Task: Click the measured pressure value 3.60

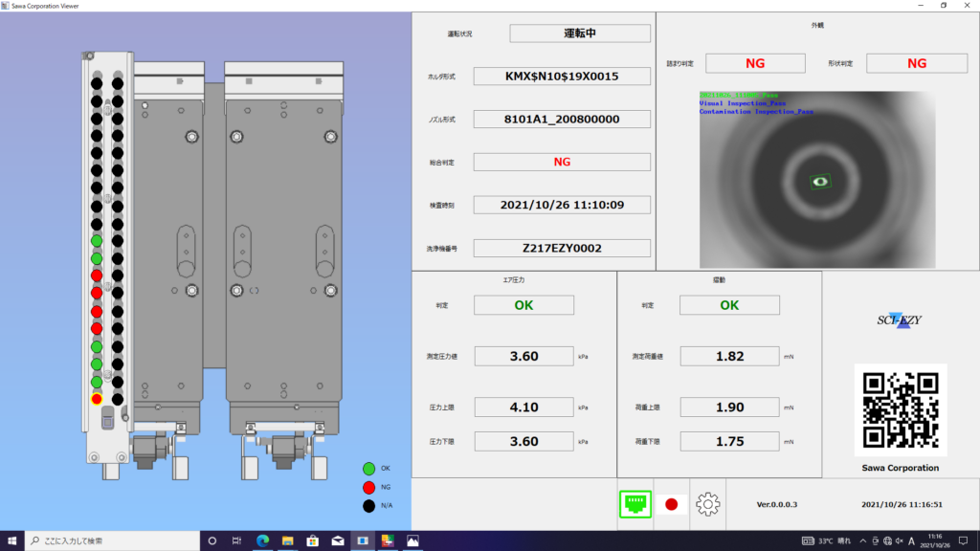Action: click(x=523, y=356)
